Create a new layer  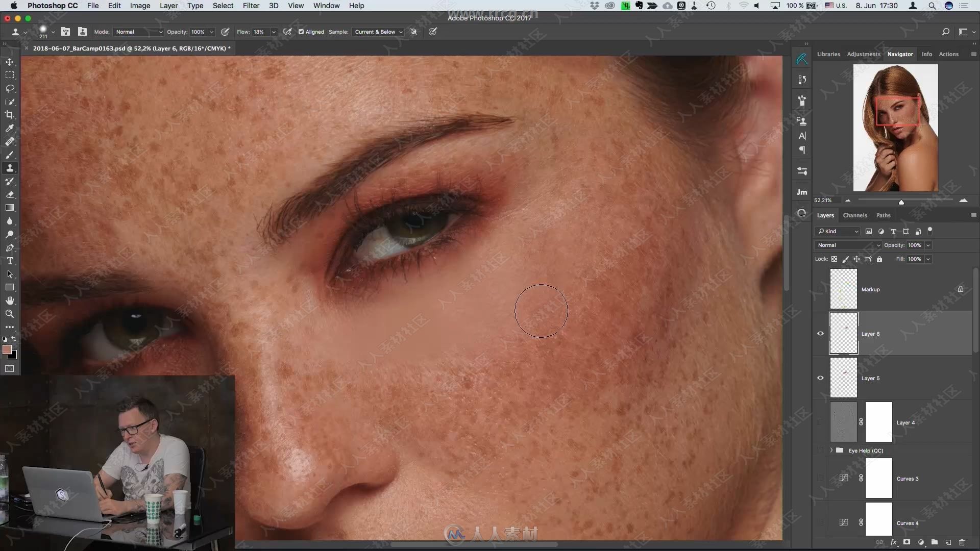point(948,542)
